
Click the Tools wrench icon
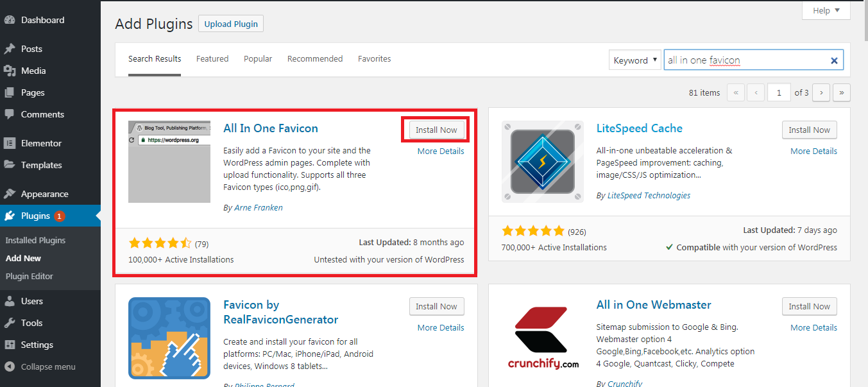point(10,323)
